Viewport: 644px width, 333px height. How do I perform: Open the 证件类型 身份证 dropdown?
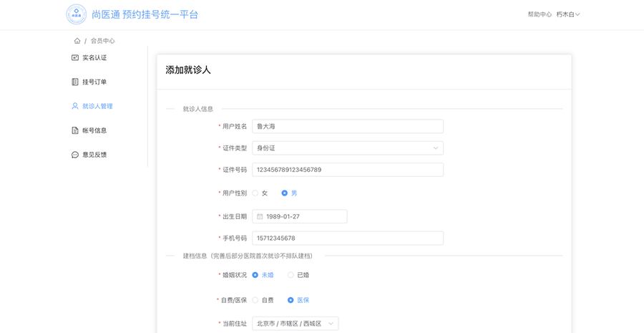pos(348,148)
